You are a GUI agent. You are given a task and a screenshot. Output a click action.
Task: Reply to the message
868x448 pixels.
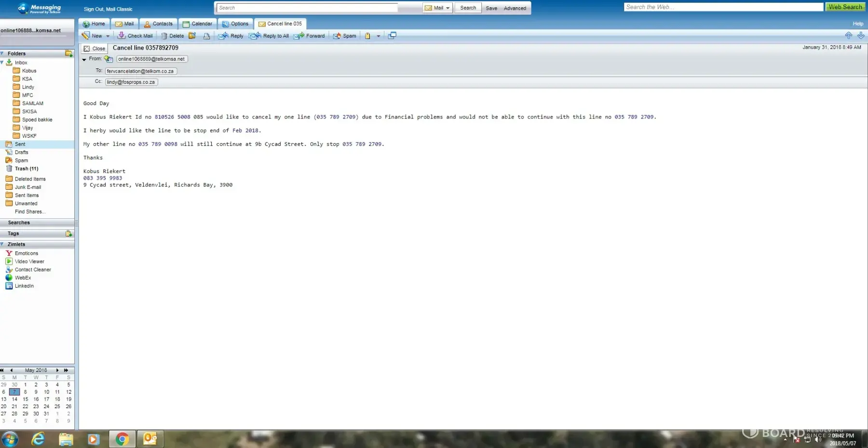click(231, 36)
